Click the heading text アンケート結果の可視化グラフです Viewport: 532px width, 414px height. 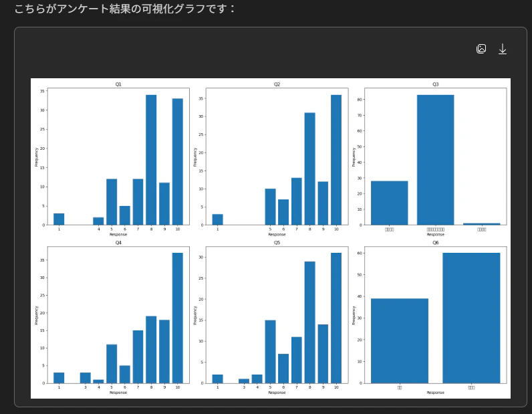click(124, 9)
